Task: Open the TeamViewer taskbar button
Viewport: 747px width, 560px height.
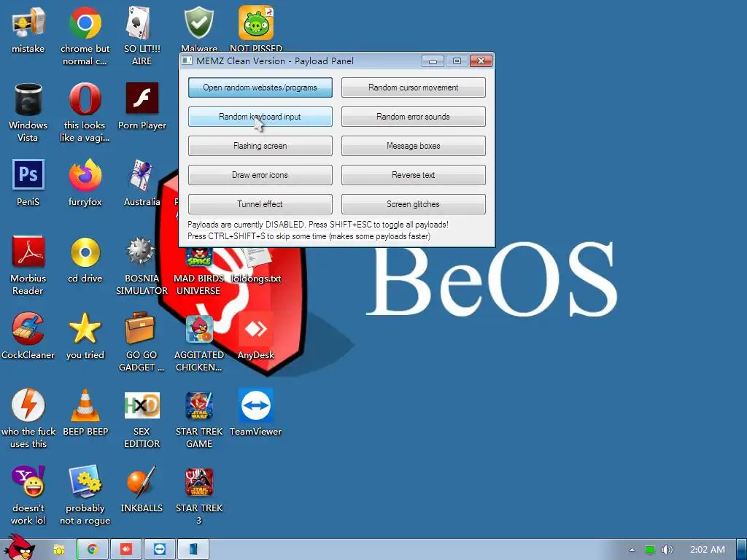Action: tap(160, 550)
